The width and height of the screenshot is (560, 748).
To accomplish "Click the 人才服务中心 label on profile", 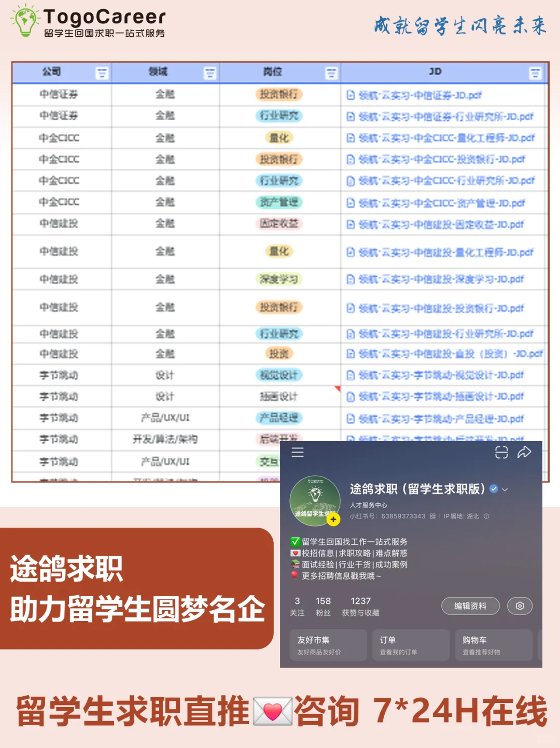I will (368, 505).
